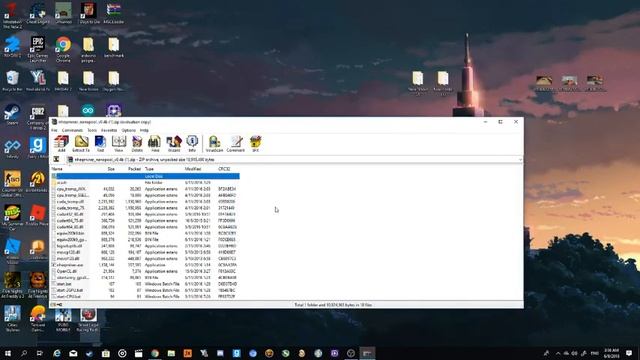640x360 pixels.
Task: Open the benchmark folder on desktop
Action: click(x=114, y=47)
